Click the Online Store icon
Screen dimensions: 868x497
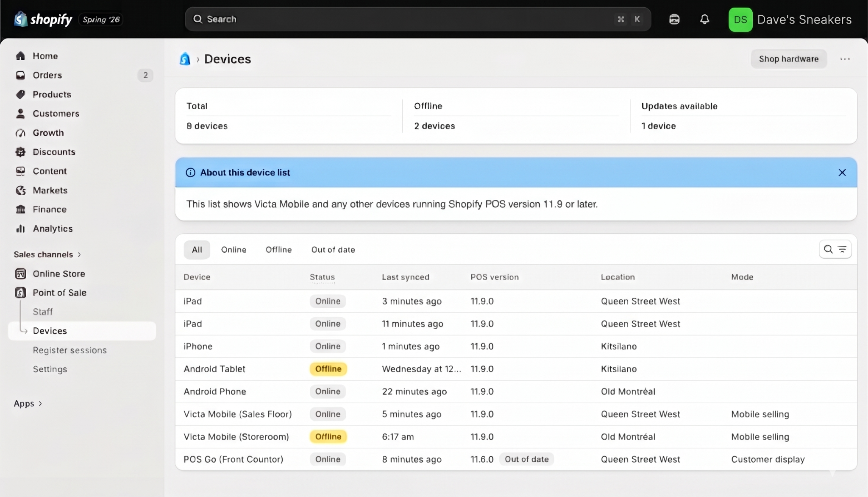pyautogui.click(x=20, y=274)
